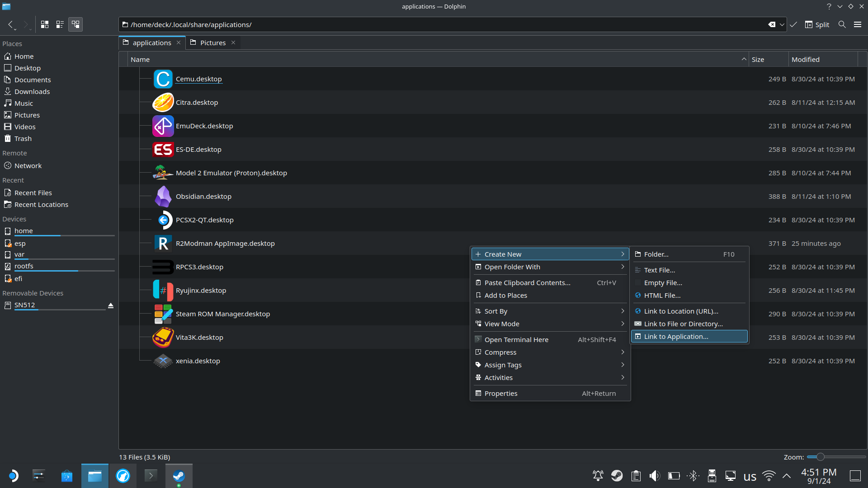Open Properties from context menu
Image resolution: width=868 pixels, height=488 pixels.
[550, 394]
